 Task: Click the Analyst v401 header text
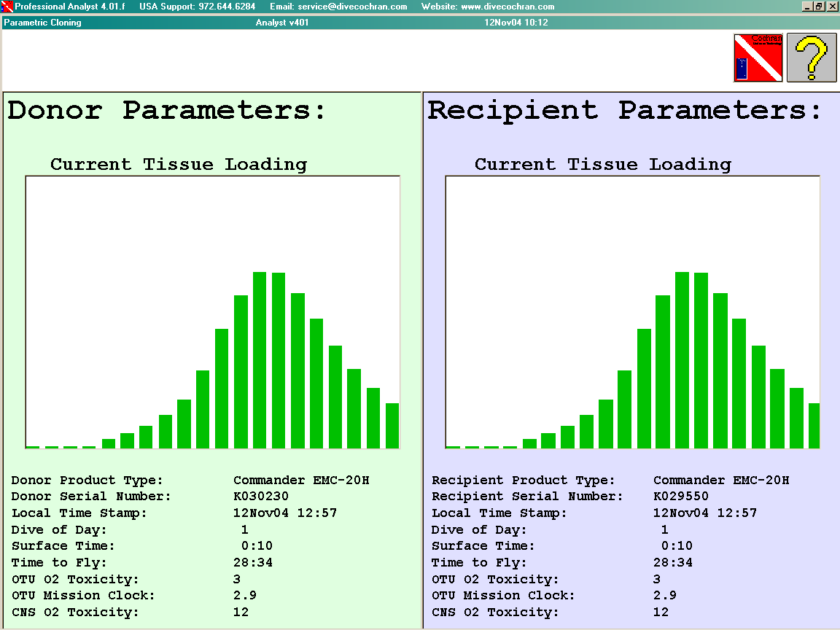(281, 23)
